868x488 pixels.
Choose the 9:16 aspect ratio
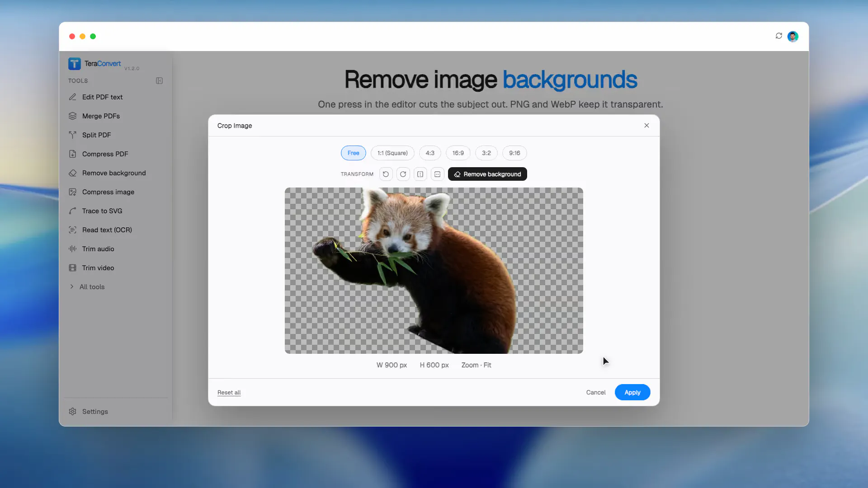point(514,153)
